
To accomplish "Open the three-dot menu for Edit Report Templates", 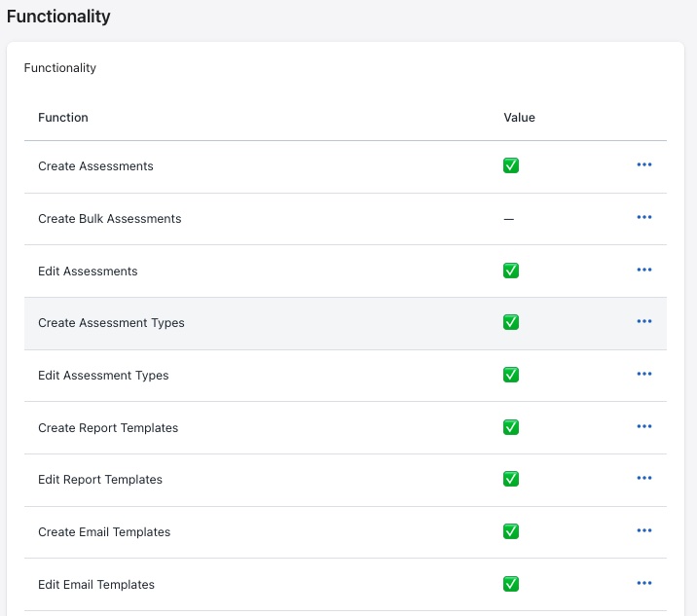I will point(643,479).
